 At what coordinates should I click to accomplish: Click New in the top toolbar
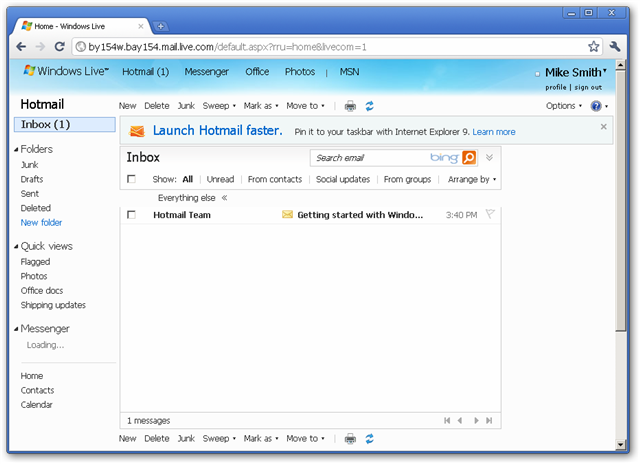click(127, 106)
